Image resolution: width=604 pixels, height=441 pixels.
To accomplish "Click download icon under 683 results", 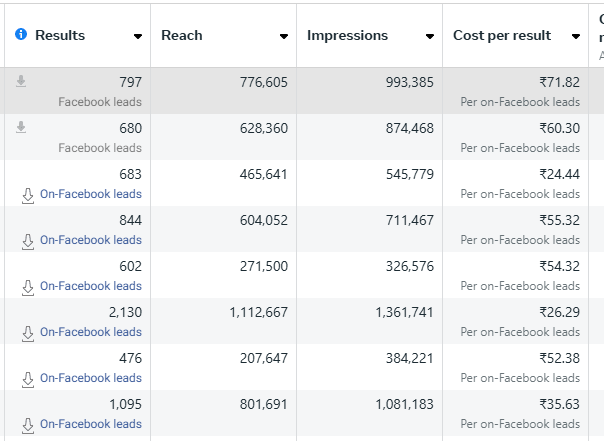I will click(x=28, y=195).
